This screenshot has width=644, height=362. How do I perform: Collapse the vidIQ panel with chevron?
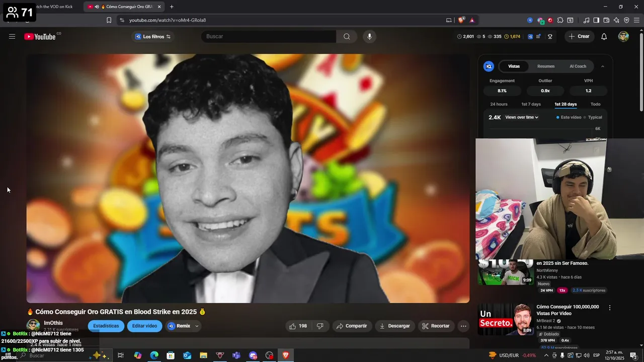click(x=602, y=66)
